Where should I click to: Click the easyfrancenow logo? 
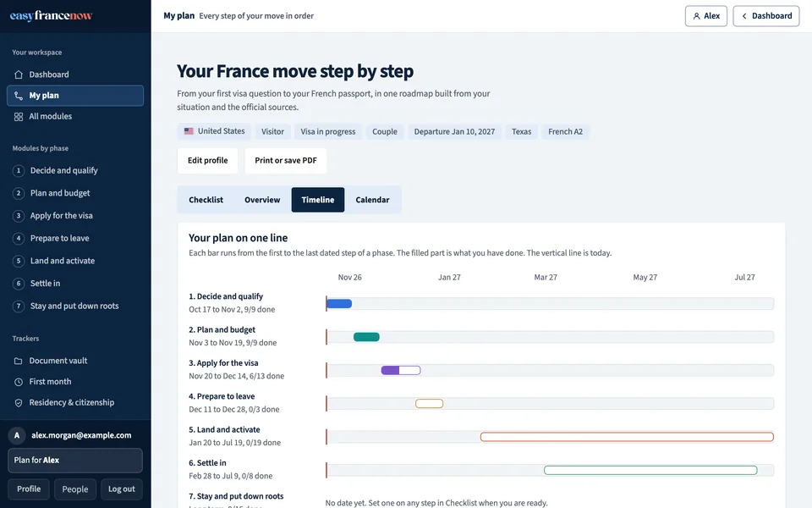click(51, 15)
